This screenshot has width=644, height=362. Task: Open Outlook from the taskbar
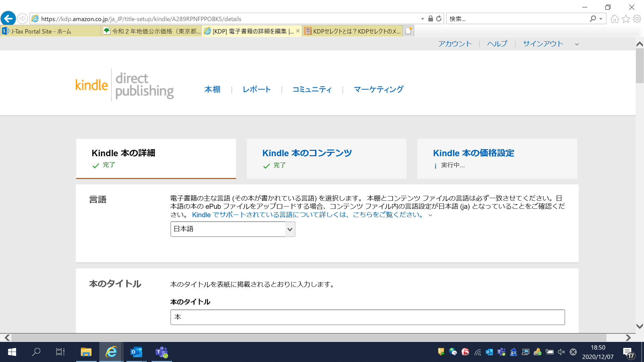(x=136, y=352)
